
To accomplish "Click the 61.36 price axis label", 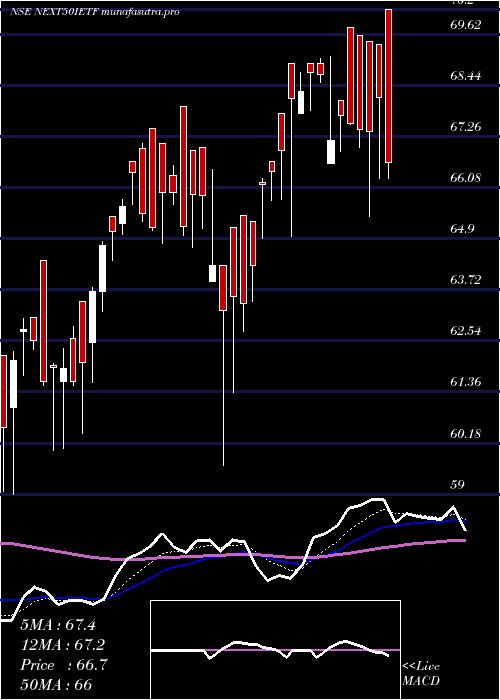I will coord(466,382).
